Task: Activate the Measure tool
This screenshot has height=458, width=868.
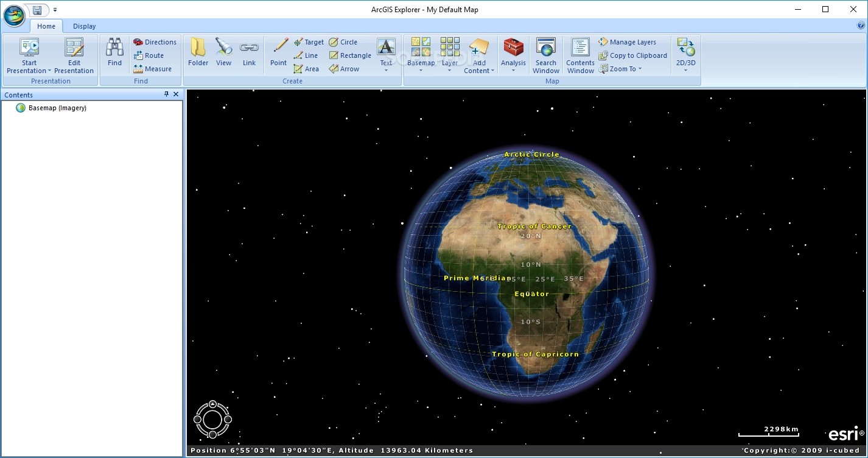Action: (152, 69)
